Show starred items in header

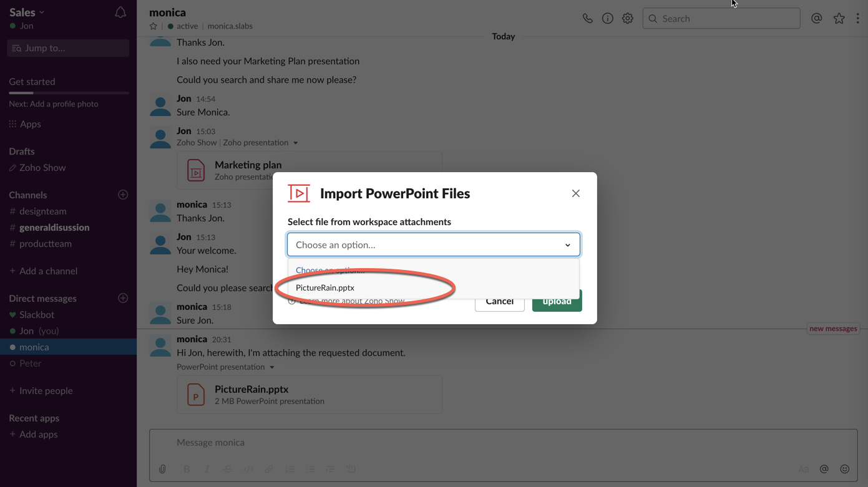[839, 19]
